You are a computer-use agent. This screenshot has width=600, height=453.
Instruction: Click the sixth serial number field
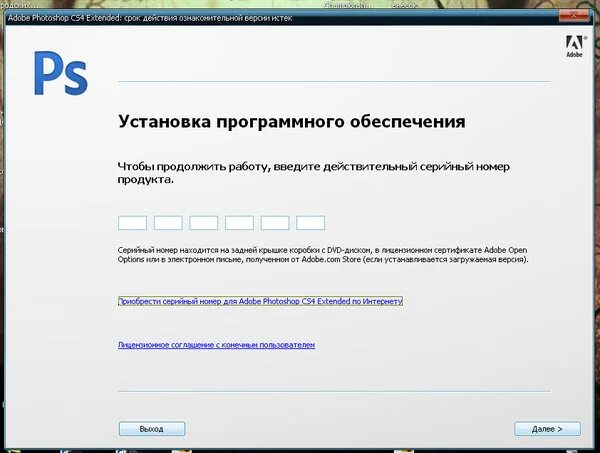(x=310, y=223)
